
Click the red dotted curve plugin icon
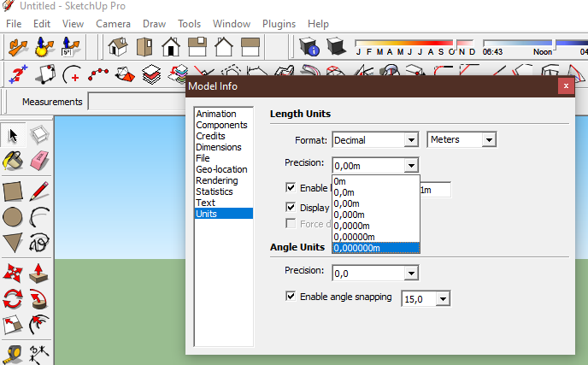98,74
